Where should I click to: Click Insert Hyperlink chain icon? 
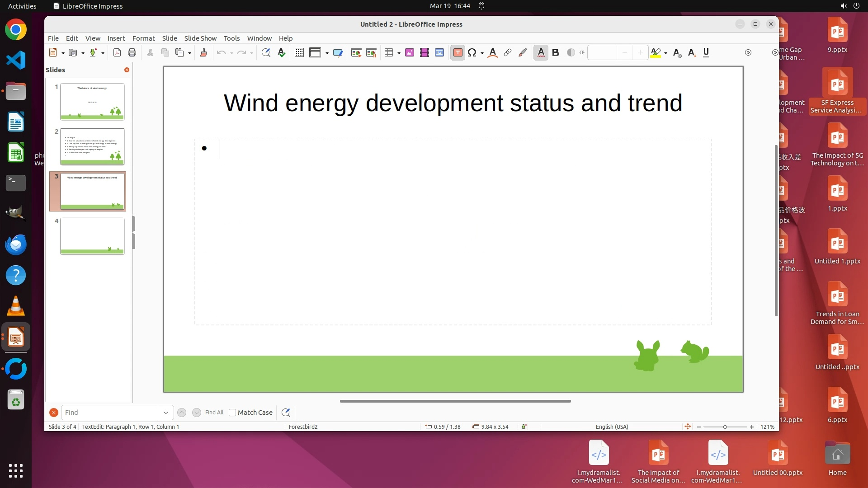coord(508,53)
